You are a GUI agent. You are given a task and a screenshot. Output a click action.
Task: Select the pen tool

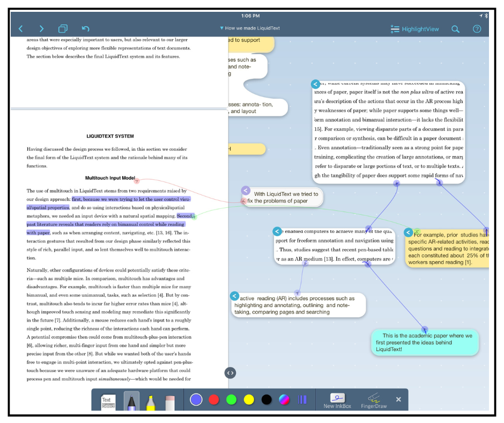click(131, 401)
